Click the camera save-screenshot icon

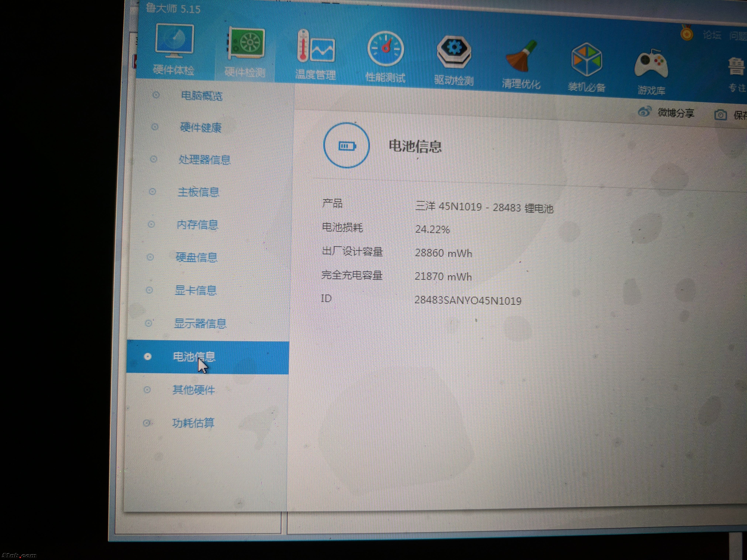click(x=720, y=115)
